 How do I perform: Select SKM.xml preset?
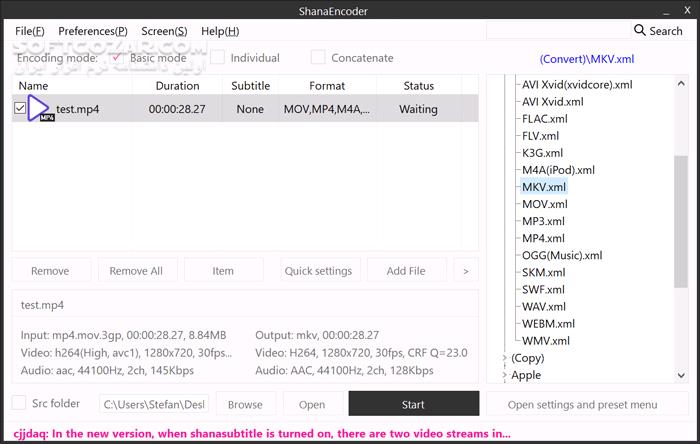[x=543, y=272]
